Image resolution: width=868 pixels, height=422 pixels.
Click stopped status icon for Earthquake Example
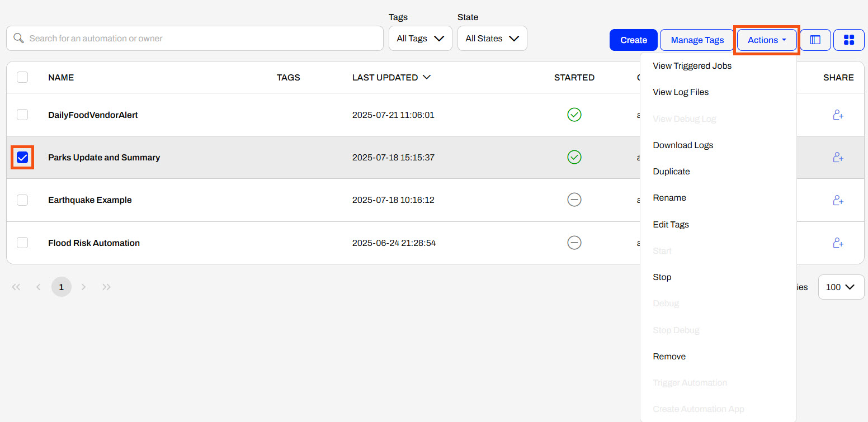pos(574,200)
